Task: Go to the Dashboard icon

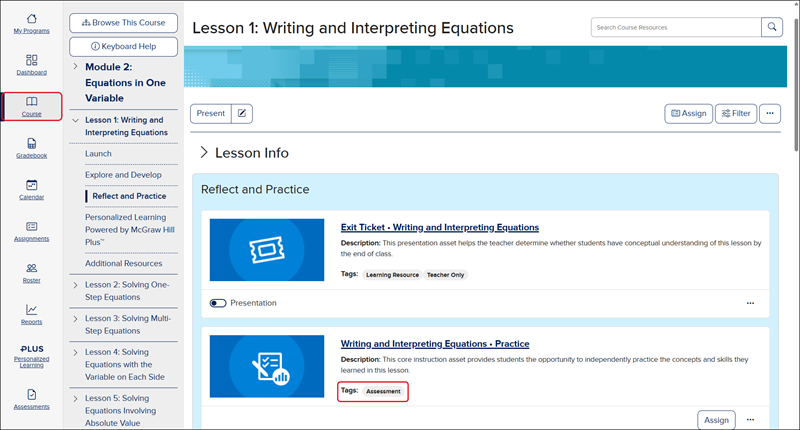Action: tap(32, 65)
